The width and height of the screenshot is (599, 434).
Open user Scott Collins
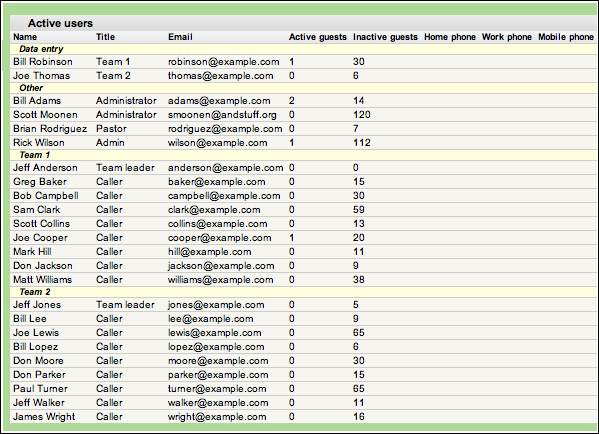41,223
